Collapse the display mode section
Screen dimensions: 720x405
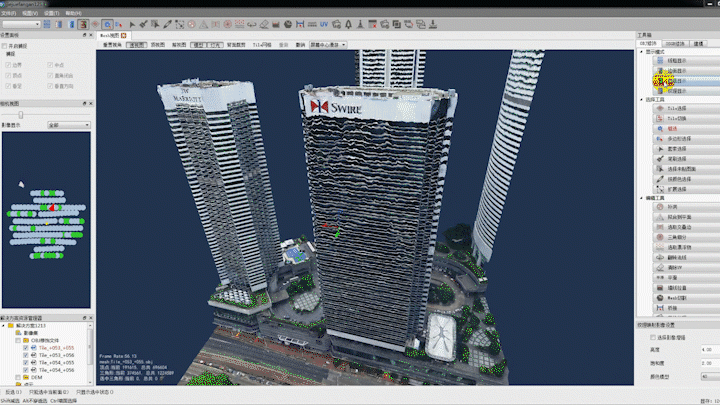click(x=641, y=52)
